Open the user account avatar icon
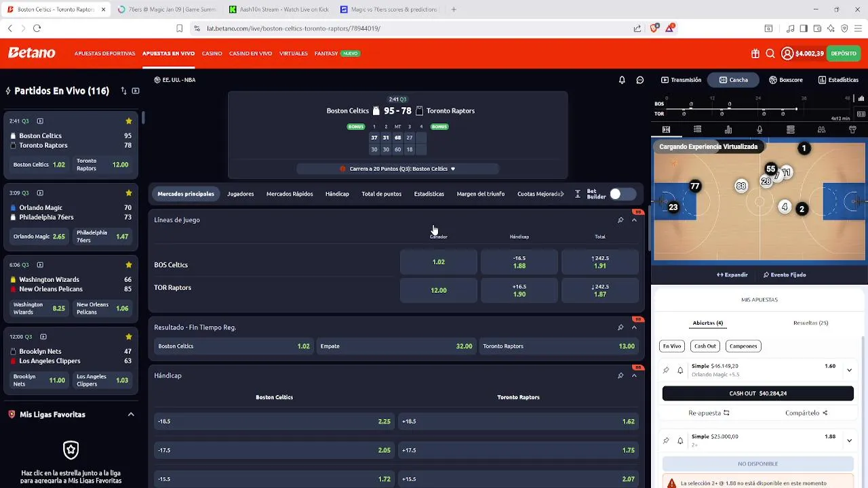 click(787, 54)
